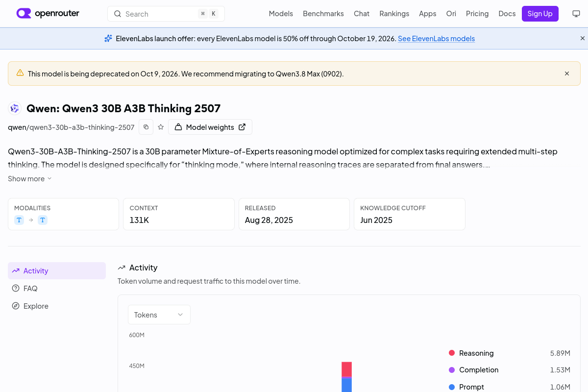Click the Prompt blue legend dot
Screen dimensions: 588x392
tap(452, 387)
